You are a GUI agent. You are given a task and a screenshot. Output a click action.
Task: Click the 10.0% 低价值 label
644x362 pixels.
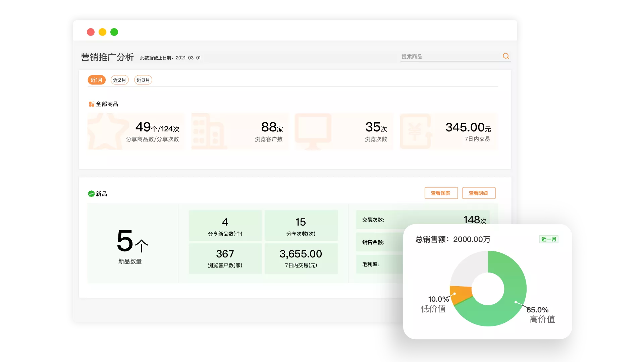(436, 304)
